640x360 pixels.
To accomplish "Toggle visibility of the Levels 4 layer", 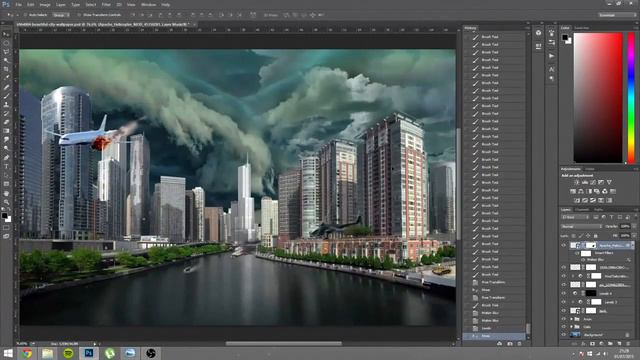I will 564,293.
